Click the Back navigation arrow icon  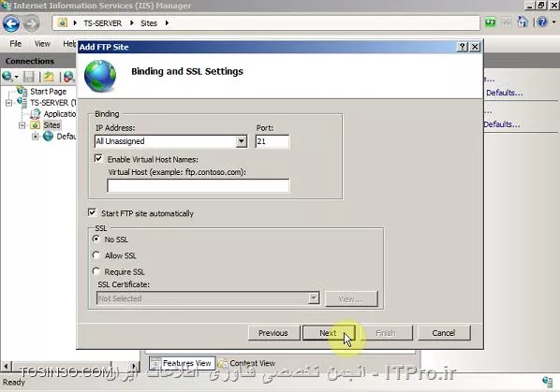pyautogui.click(x=11, y=24)
